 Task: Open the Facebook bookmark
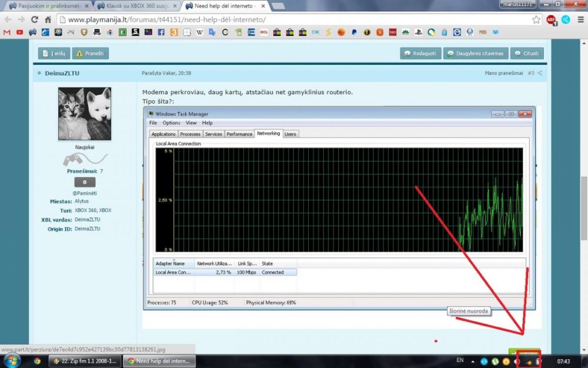(161, 32)
